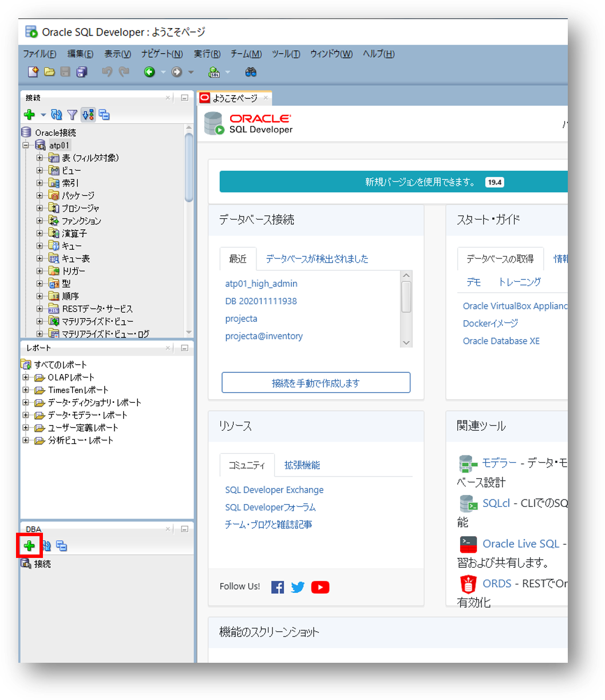Click the green plus in DBA panel
The image size is (605, 700).
point(29,546)
